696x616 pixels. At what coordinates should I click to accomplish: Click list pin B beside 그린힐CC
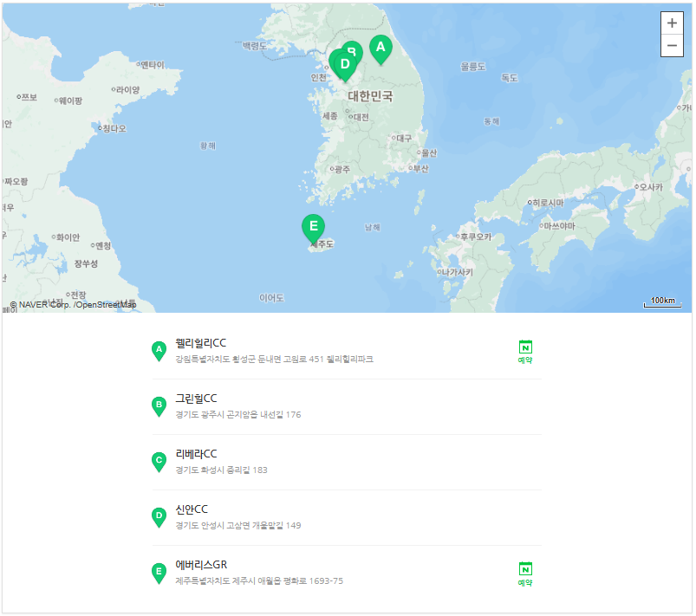[159, 406]
